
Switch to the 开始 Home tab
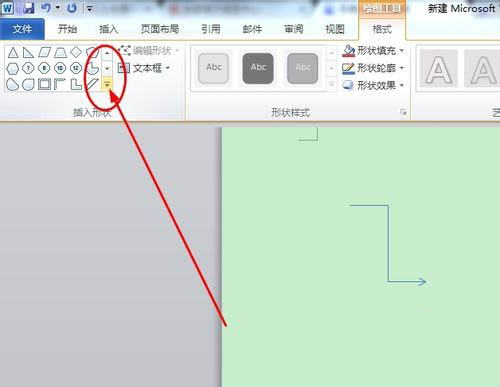[x=67, y=29]
